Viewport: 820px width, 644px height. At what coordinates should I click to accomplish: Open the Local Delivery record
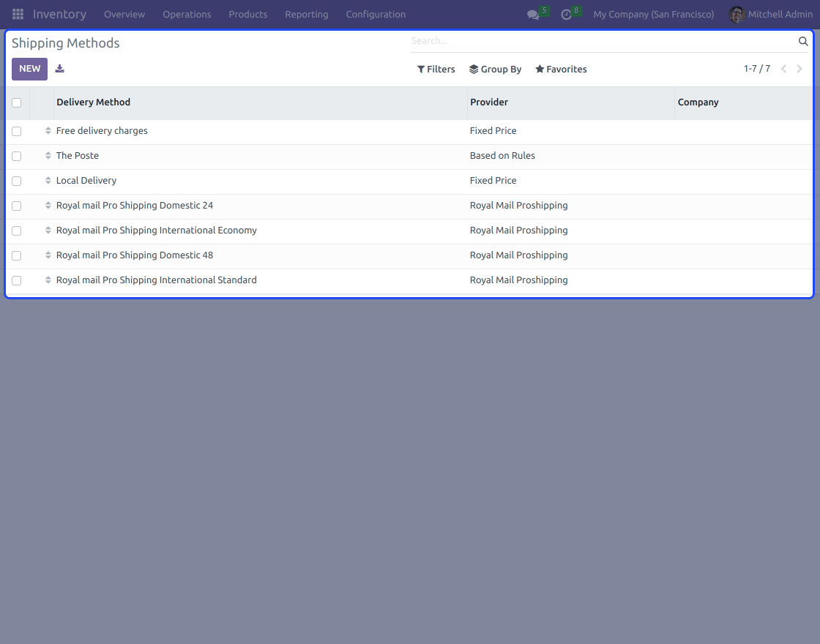86,180
